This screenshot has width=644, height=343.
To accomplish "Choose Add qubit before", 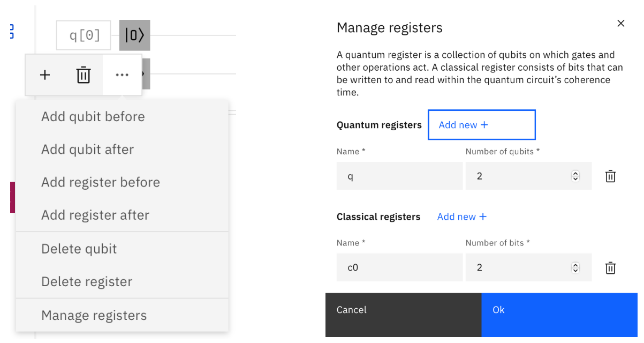I will [x=93, y=117].
